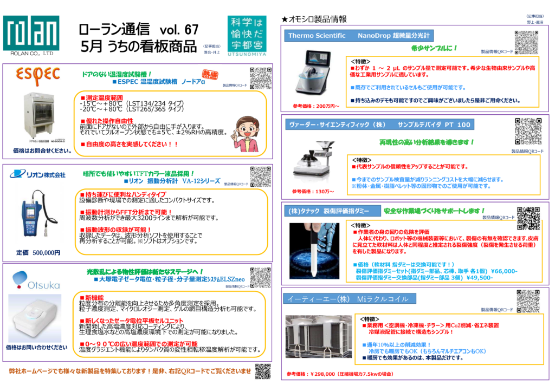Click the homepage QR code at page bottom
The width and height of the screenshot is (555, 392).
263,371
